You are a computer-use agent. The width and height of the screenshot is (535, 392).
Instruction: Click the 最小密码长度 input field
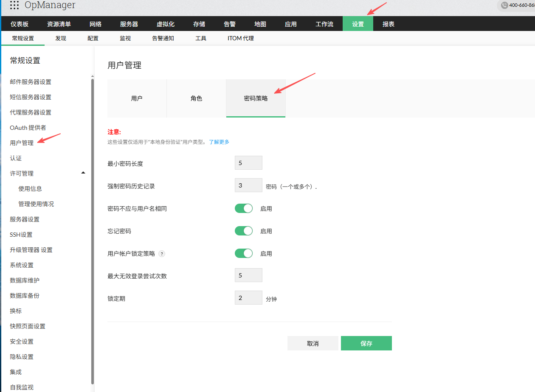tap(248, 162)
